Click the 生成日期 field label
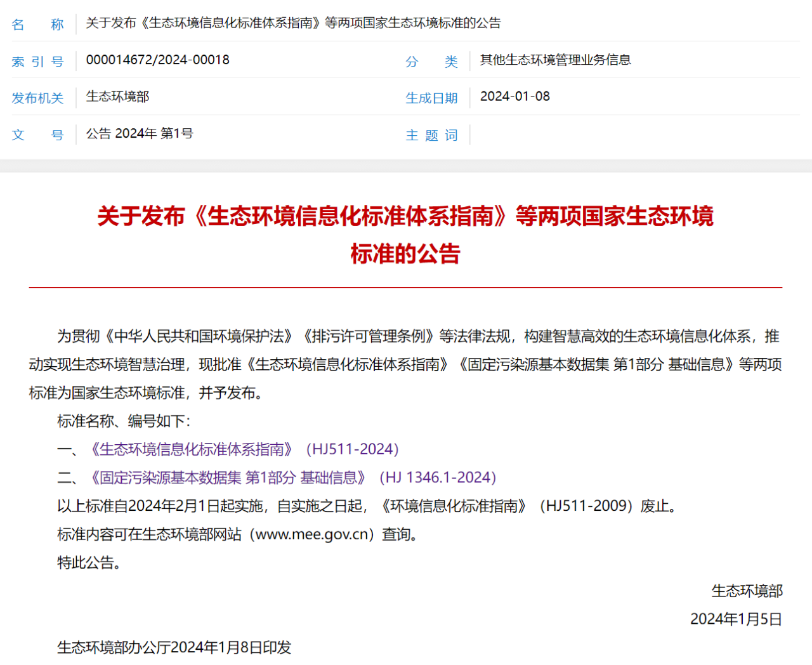 (431, 98)
